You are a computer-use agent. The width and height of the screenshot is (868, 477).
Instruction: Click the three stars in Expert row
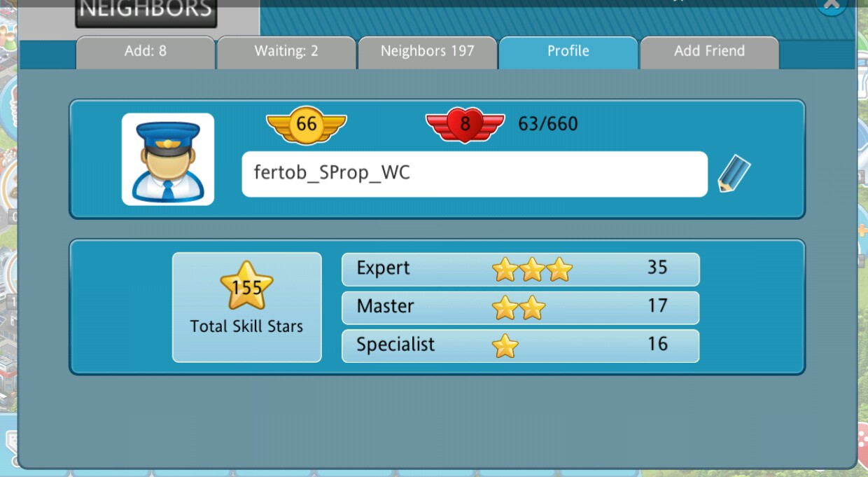coord(532,270)
